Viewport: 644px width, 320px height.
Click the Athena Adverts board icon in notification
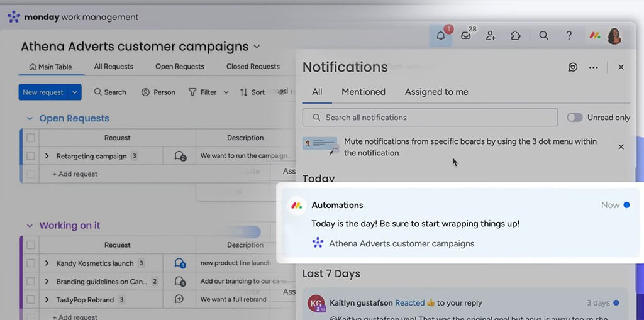click(x=318, y=243)
